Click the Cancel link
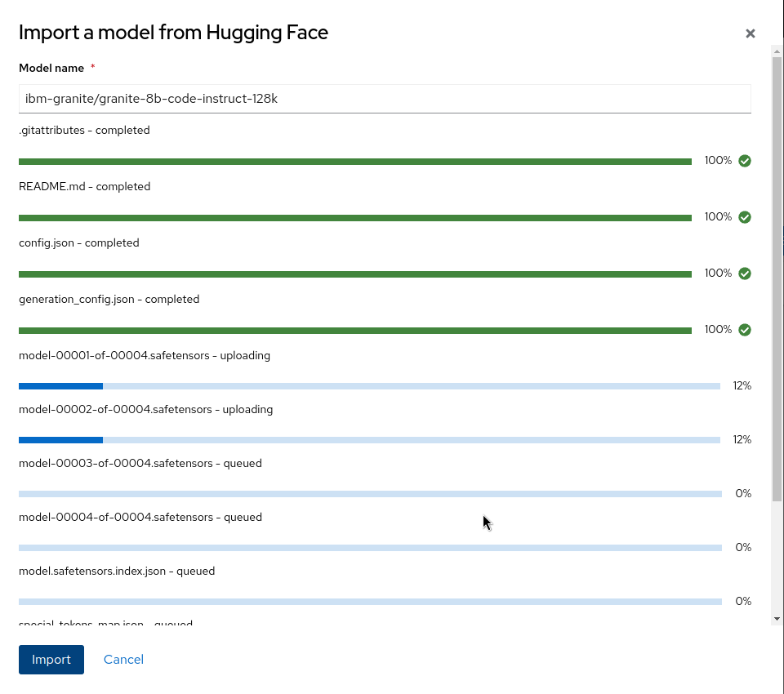This screenshot has height=694, width=784. coord(123,660)
